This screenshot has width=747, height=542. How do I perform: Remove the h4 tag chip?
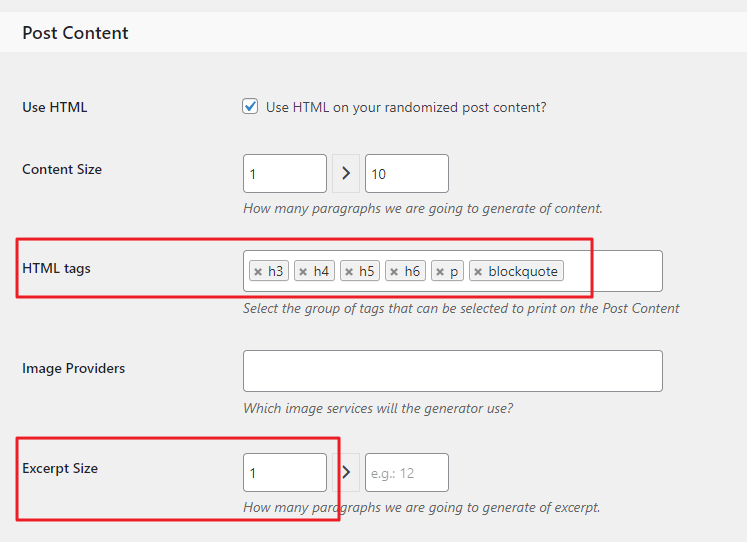click(304, 272)
